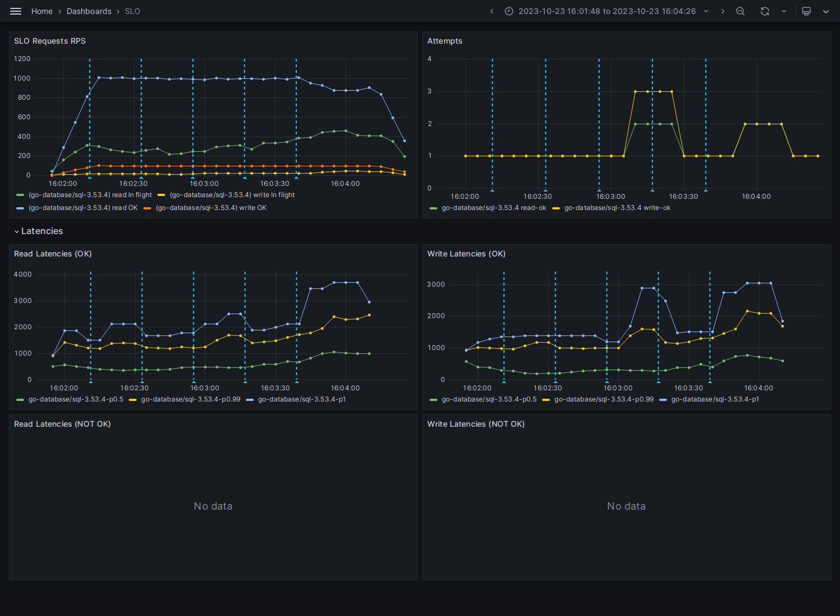Open Read Latencies (NOT OK) panel title
Image resolution: width=840 pixels, height=616 pixels.
62,424
